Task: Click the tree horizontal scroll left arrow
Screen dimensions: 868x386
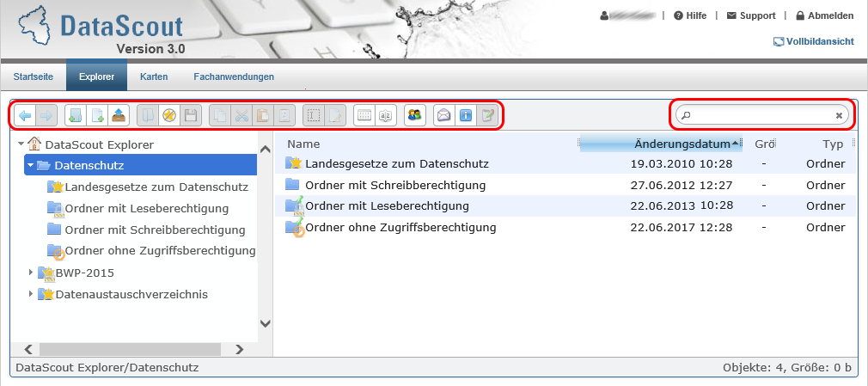Action: (x=28, y=349)
